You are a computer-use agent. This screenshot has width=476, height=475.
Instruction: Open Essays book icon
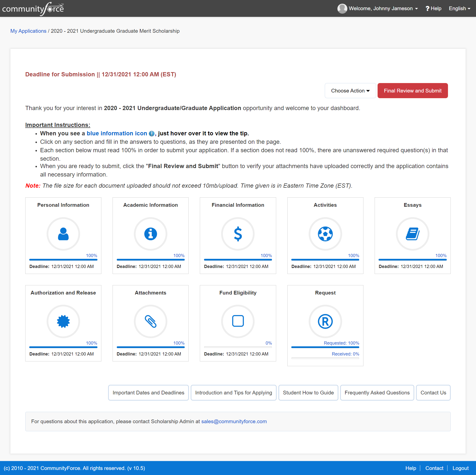coord(412,234)
